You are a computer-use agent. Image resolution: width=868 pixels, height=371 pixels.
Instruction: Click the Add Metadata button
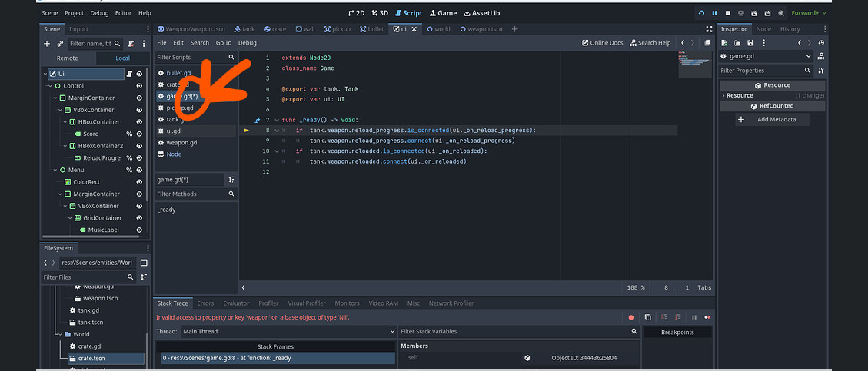click(x=772, y=119)
